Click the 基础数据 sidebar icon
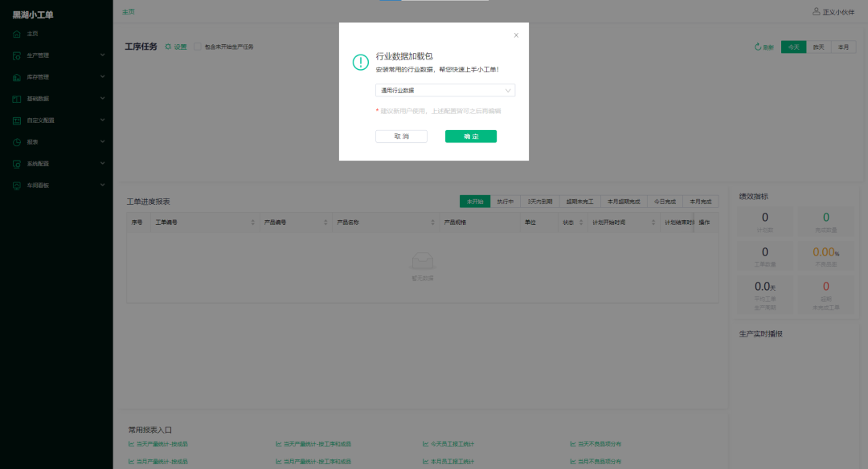 tap(18, 98)
